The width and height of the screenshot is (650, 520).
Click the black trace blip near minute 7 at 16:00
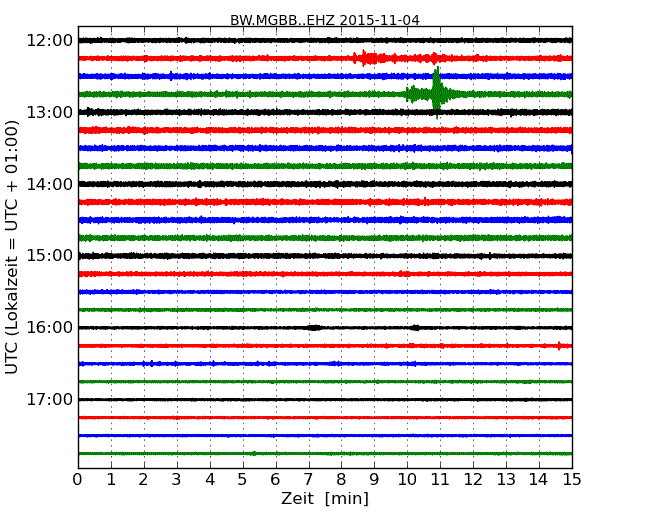click(x=314, y=328)
